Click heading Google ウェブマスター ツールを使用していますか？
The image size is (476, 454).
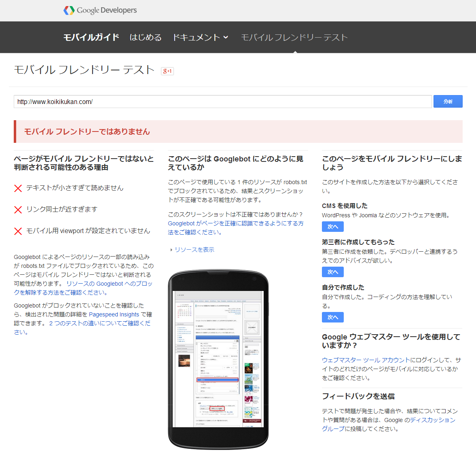pos(391,341)
